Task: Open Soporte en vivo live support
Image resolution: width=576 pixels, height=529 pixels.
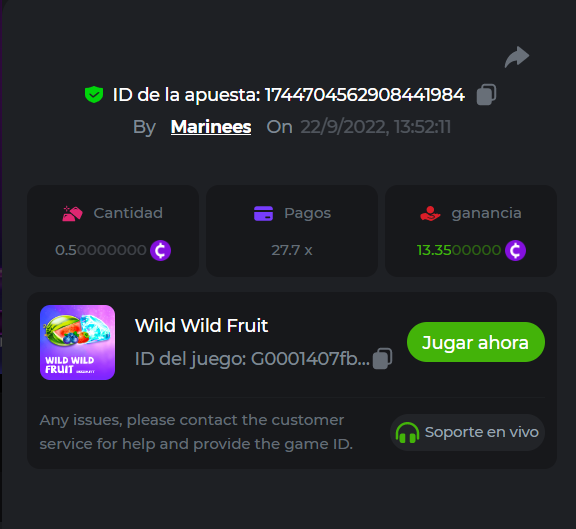Action: [467, 432]
